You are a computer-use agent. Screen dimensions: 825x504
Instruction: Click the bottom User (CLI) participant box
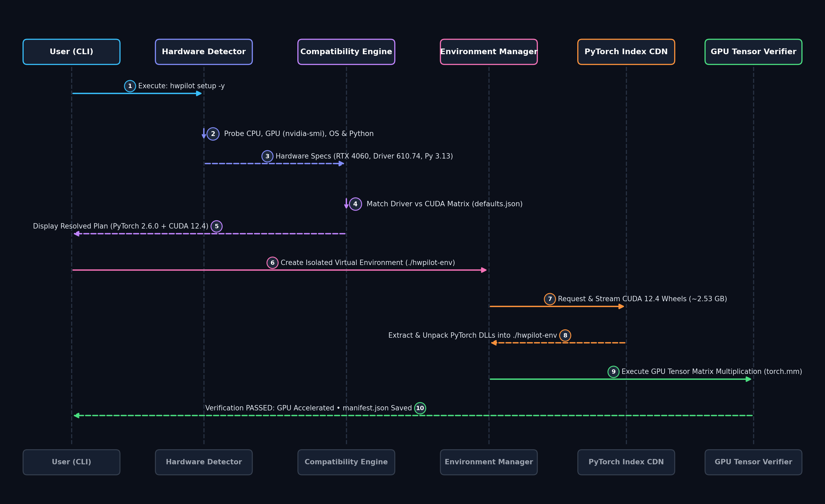pyautogui.click(x=71, y=462)
